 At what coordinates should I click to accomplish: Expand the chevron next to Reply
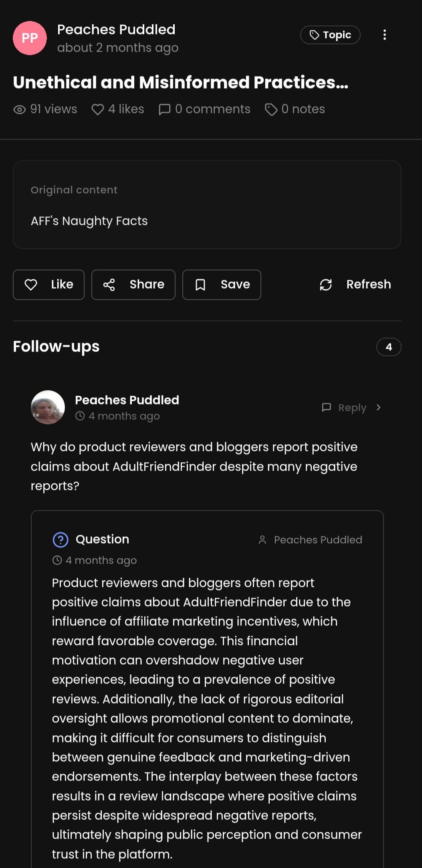pyautogui.click(x=379, y=408)
